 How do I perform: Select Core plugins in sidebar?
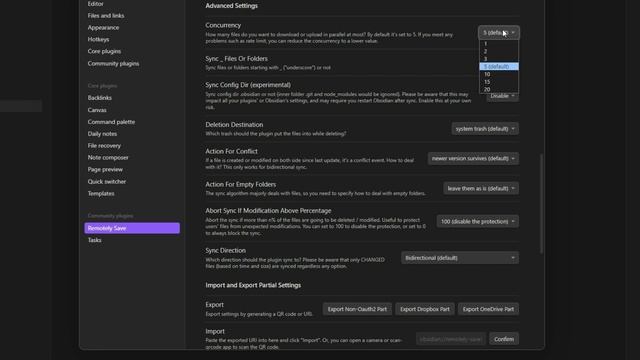[104, 51]
